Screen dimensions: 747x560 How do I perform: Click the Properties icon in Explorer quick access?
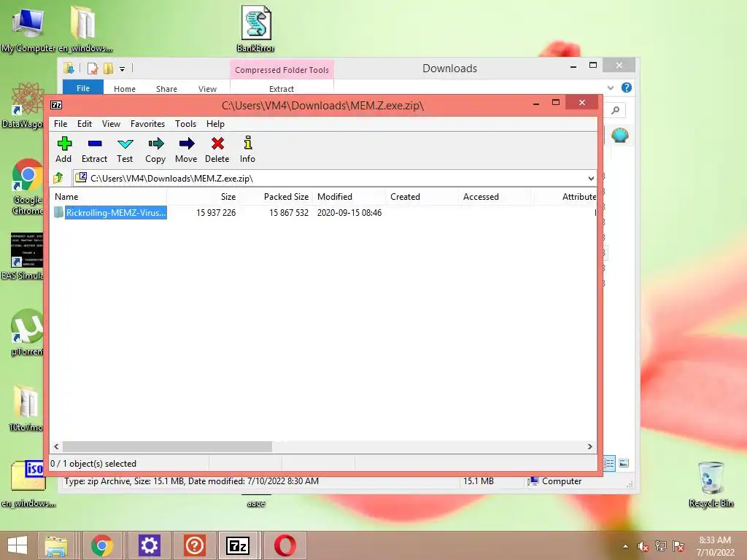[x=93, y=69]
